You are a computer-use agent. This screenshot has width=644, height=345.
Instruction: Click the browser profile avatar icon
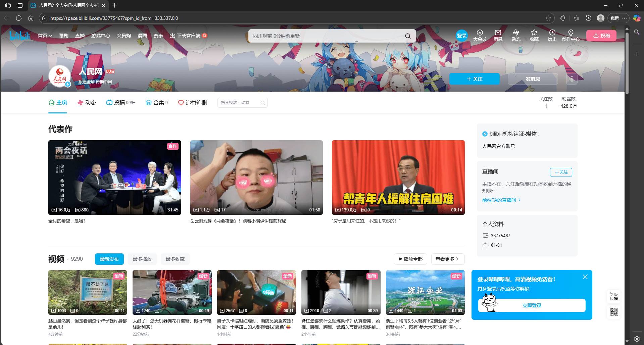(x=601, y=18)
